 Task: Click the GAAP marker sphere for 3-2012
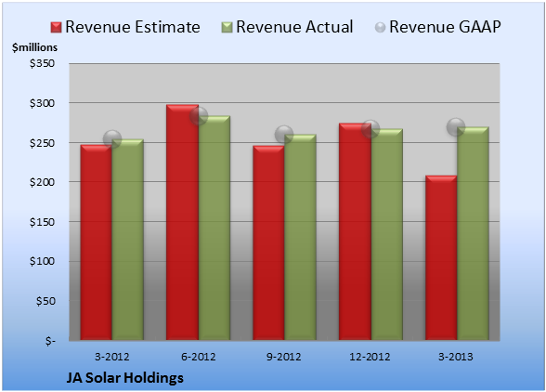pyautogui.click(x=112, y=139)
